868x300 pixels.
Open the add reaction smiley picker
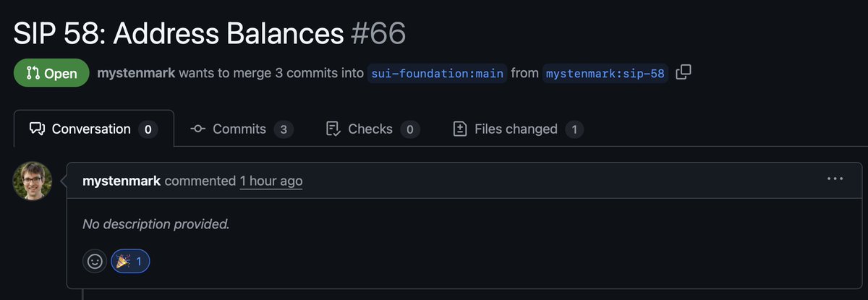(x=95, y=261)
